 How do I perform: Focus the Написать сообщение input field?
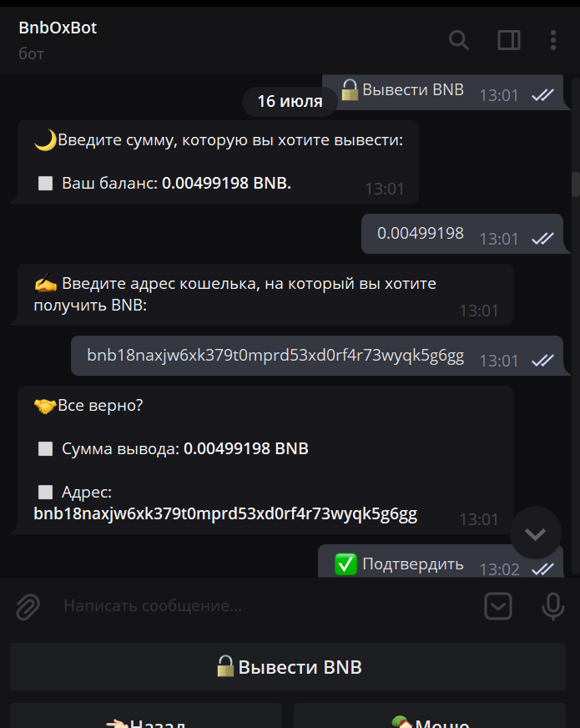click(x=269, y=606)
